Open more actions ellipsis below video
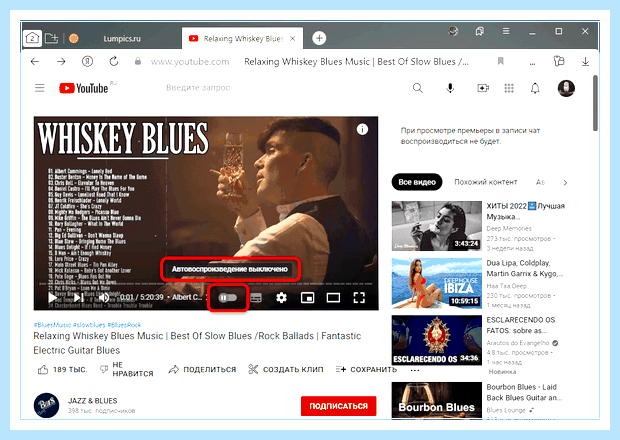Viewport: 620px width, 440px height. point(415,370)
